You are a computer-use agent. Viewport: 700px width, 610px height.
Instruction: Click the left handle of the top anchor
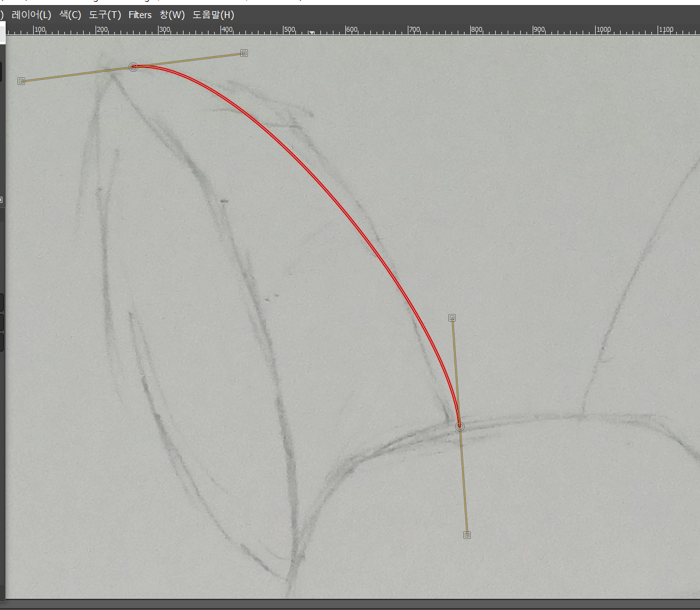pyautogui.click(x=21, y=81)
